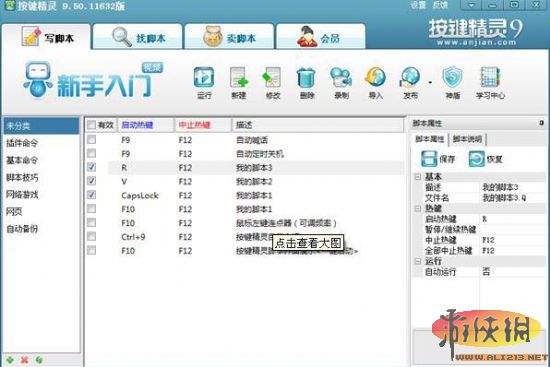Select the 网页 category
The height and width of the screenshot is (367, 550).
point(41,212)
